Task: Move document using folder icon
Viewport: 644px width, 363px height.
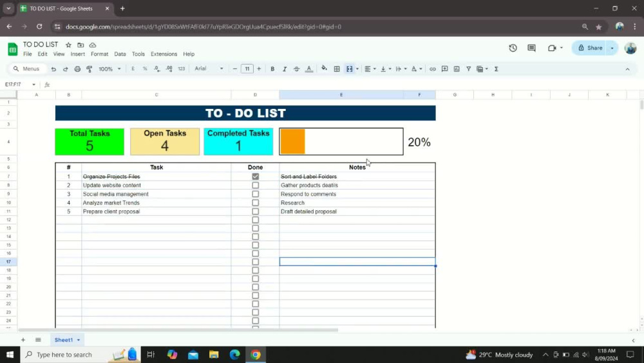Action: coord(80,44)
